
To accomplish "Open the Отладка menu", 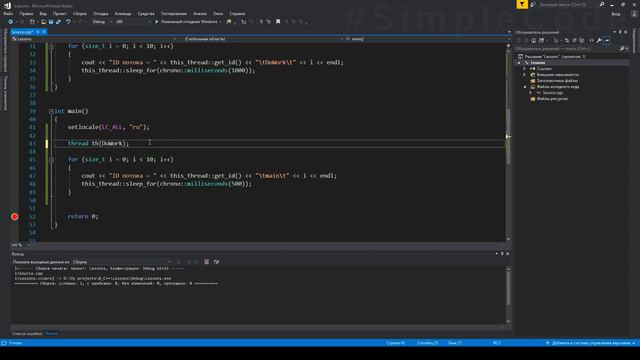I will pos(100,13).
